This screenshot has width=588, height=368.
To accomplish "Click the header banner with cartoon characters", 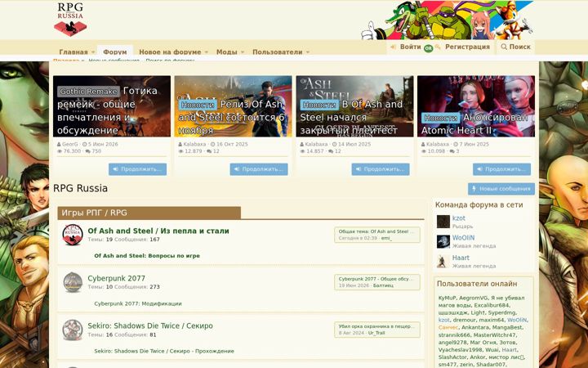I will pyautogui.click(x=448, y=20).
